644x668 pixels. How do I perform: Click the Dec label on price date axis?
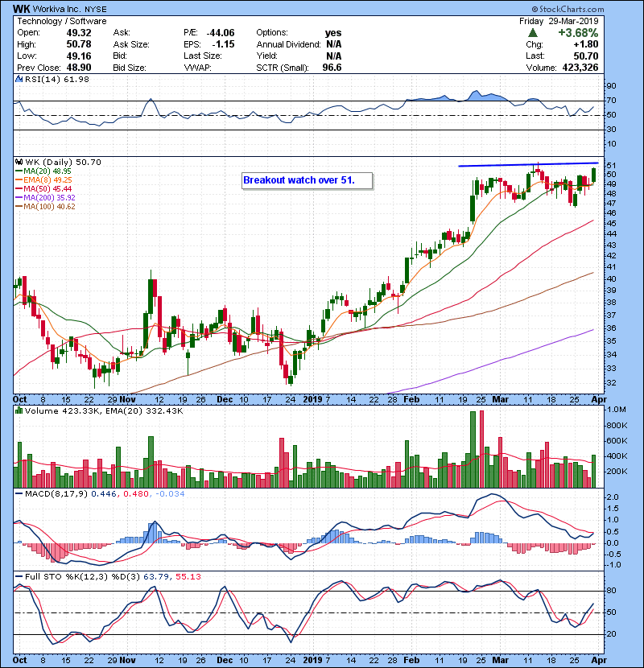tap(225, 399)
